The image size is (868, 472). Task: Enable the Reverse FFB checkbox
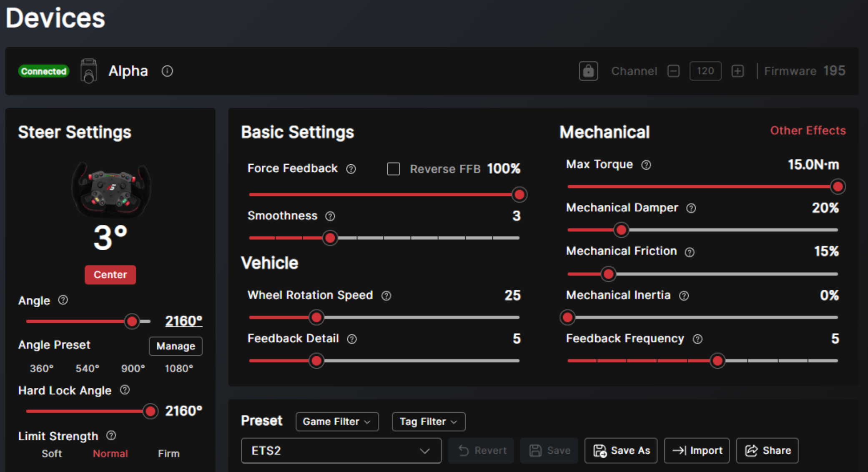tap(393, 169)
